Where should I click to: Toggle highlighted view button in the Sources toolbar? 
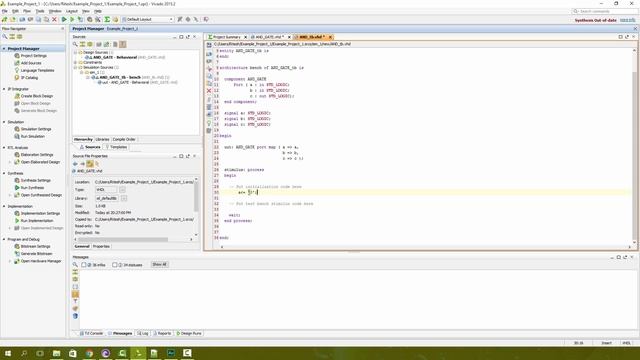[122, 44]
